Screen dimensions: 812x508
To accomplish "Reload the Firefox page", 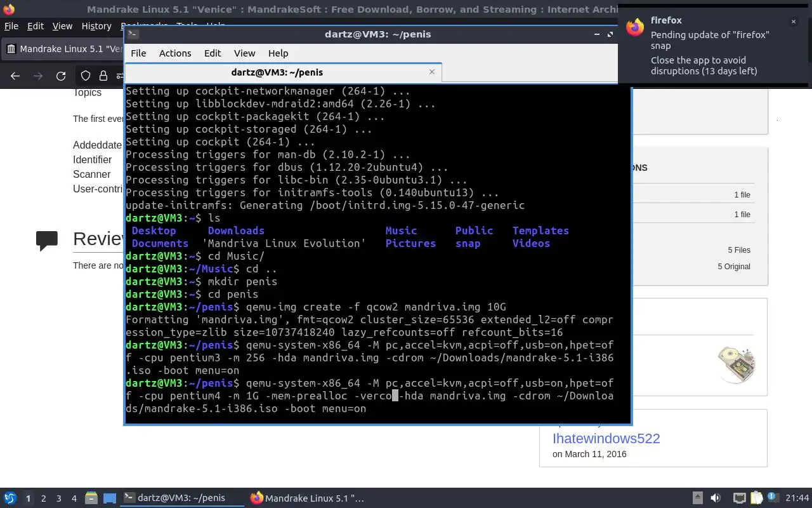I will point(61,76).
